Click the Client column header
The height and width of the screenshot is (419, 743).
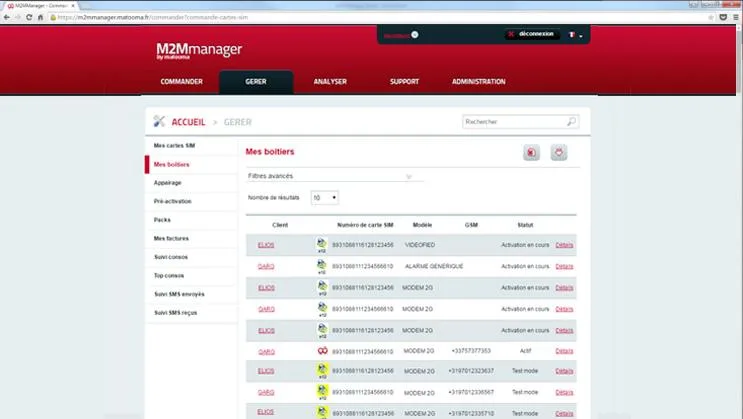280,225
